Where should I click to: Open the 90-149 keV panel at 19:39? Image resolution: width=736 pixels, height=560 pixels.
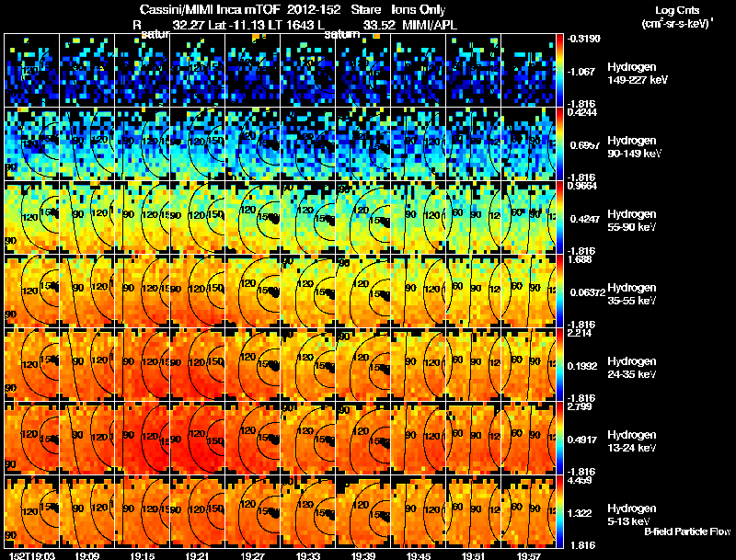coord(363,144)
